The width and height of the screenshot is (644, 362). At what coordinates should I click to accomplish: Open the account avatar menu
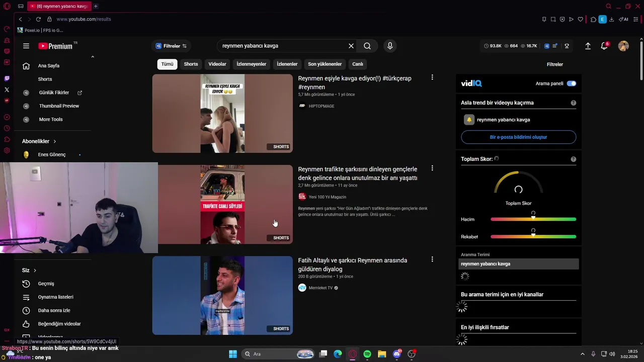tap(623, 46)
